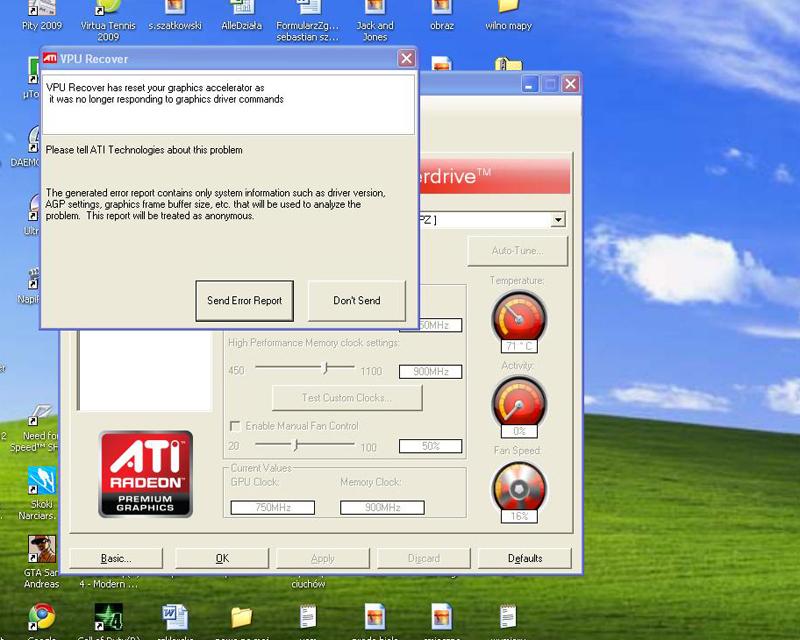The image size is (800, 640).
Task: Click the Discard button
Action: click(423, 558)
